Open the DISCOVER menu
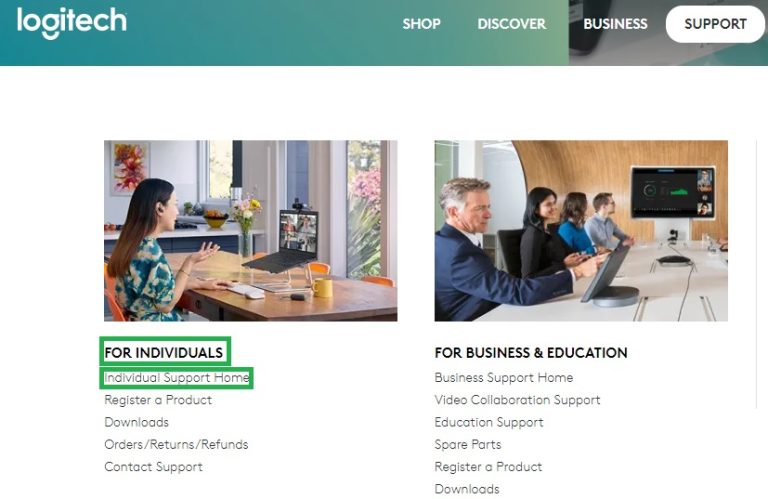Viewport: 768px width, 499px height. click(x=511, y=24)
